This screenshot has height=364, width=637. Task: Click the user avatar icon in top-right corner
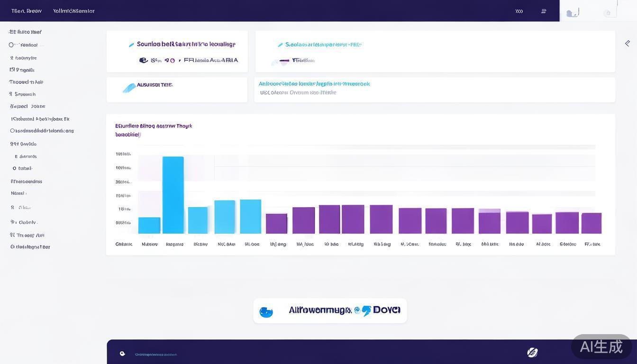click(x=573, y=13)
